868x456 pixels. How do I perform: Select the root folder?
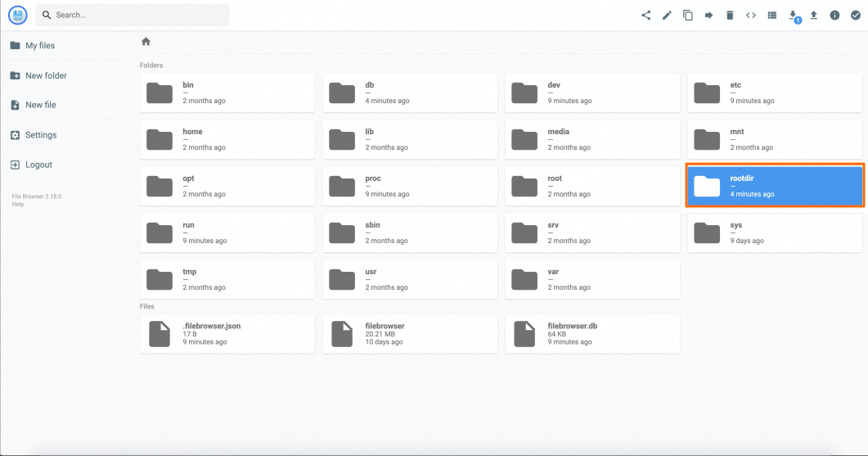click(592, 186)
